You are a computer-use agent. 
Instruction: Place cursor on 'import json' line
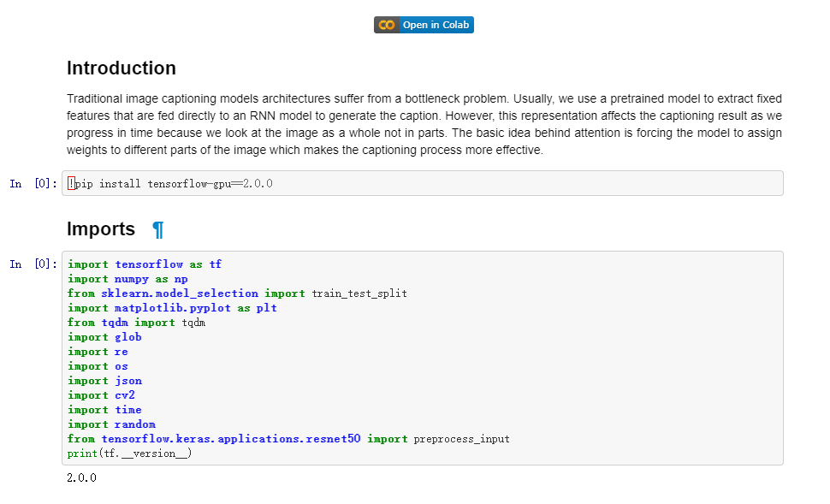click(104, 381)
